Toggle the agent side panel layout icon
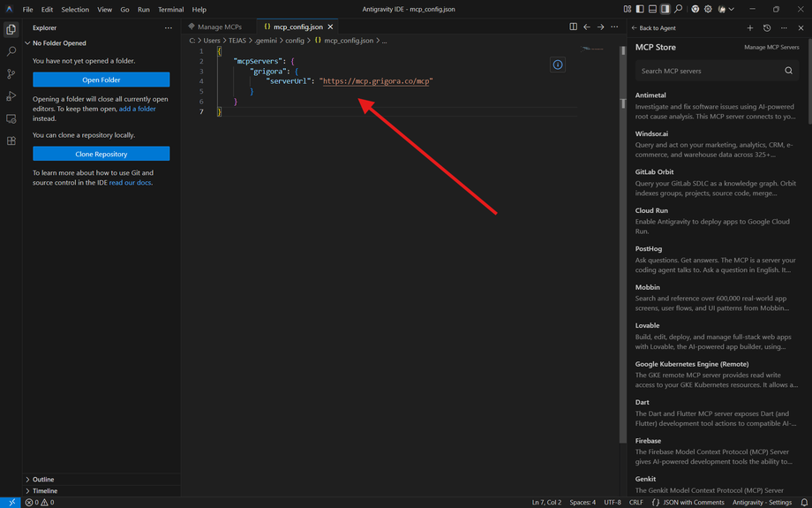This screenshot has width=812, height=508. [x=665, y=10]
